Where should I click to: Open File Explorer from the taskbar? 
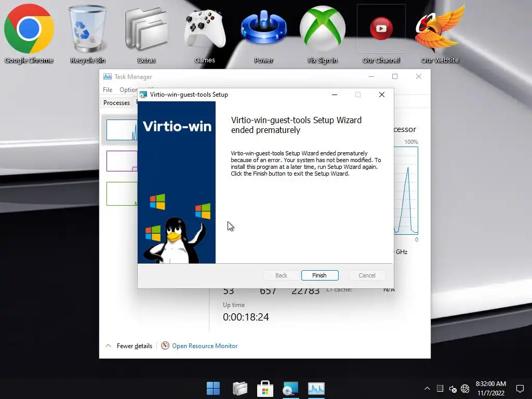(x=240, y=389)
